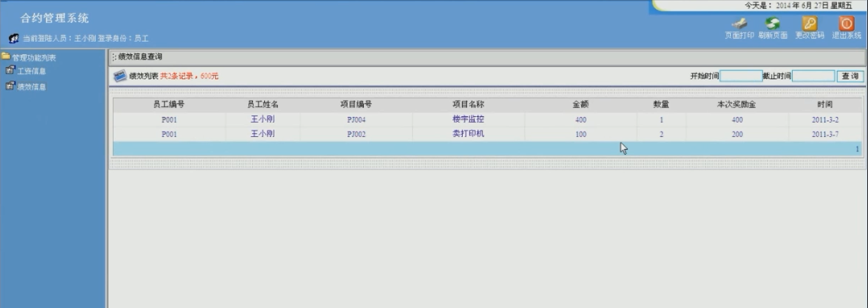Click the 页面打印 text link
The image size is (868, 308).
pos(739,35)
